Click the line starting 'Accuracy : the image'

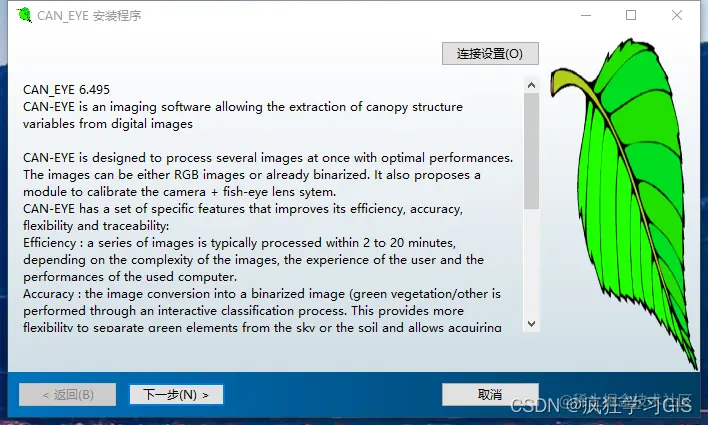pyautogui.click(x=262, y=294)
